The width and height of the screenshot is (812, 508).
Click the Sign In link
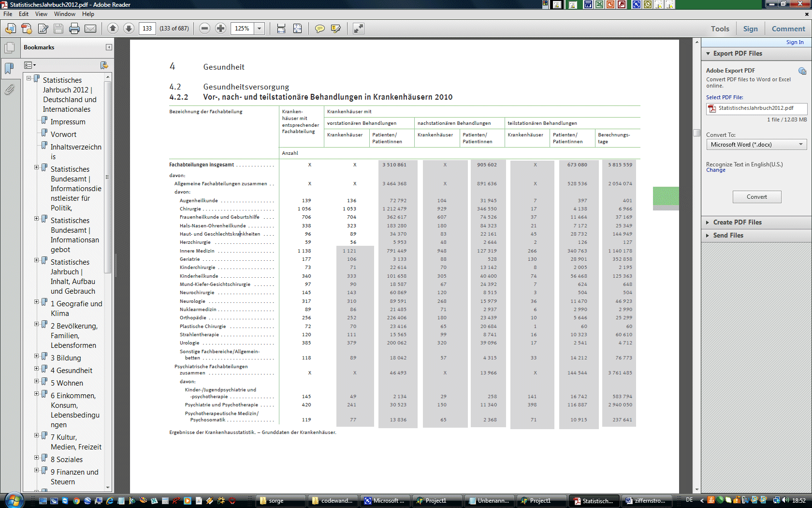[795, 42]
